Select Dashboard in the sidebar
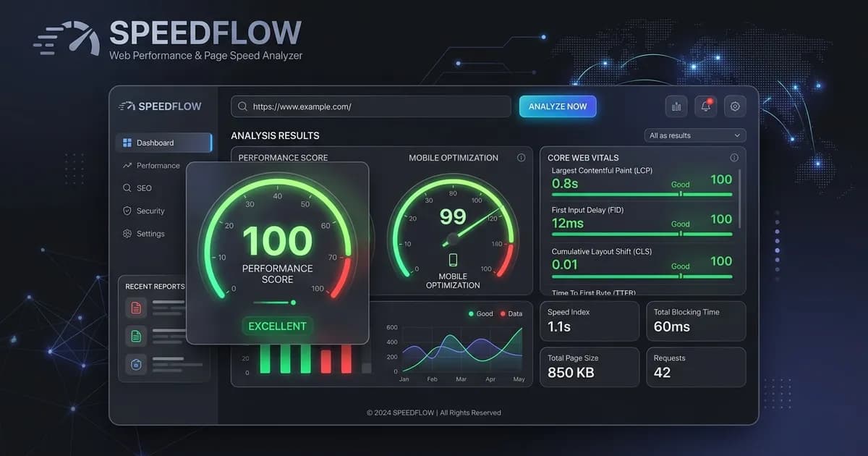The width and height of the screenshot is (868, 456). (x=163, y=143)
